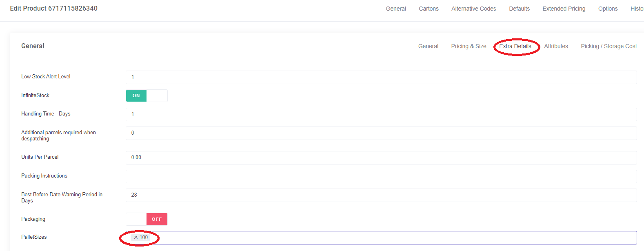Click the "Units Per Parcel" label
This screenshot has width=644, height=251.
coord(40,157)
